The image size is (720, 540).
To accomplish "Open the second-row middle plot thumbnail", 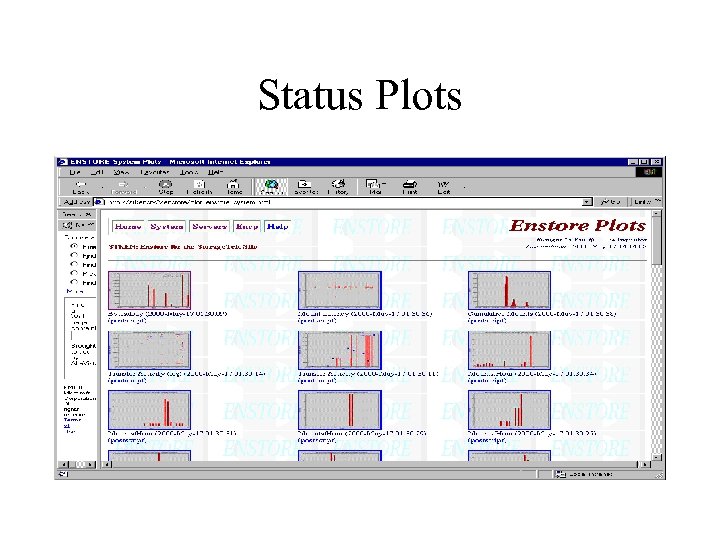I will point(340,350).
